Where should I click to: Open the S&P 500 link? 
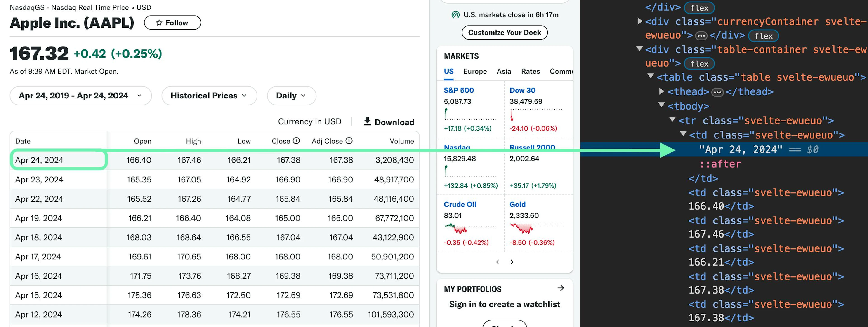pyautogui.click(x=459, y=90)
